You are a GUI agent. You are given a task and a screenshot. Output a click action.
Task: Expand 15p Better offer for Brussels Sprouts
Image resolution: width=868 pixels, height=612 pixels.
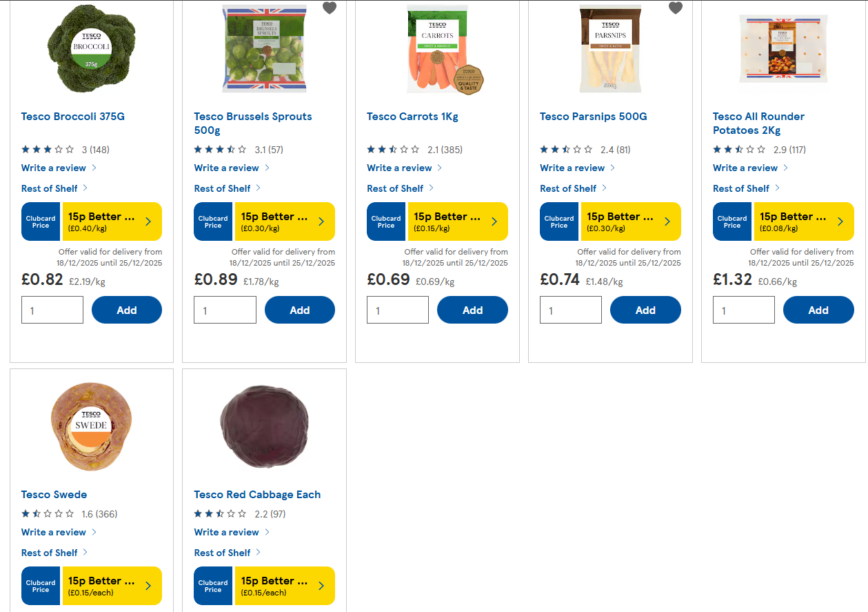[x=285, y=221]
